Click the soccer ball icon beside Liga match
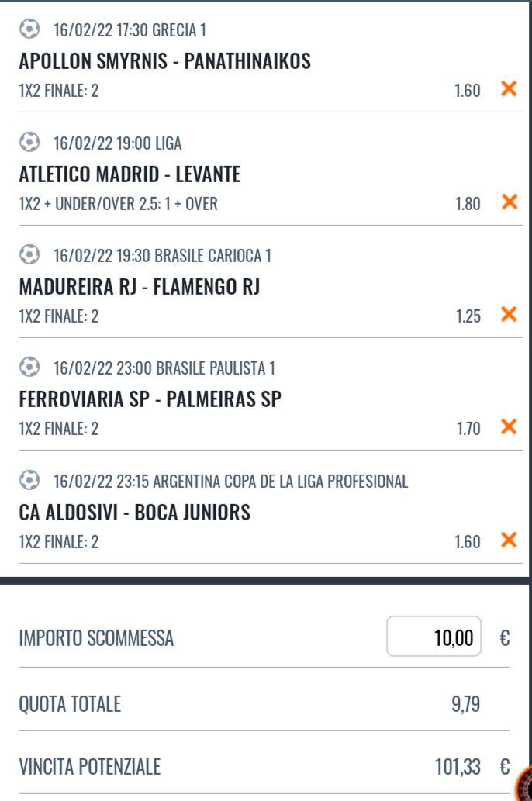Screen dimensions: 532x801 [x=29, y=142]
